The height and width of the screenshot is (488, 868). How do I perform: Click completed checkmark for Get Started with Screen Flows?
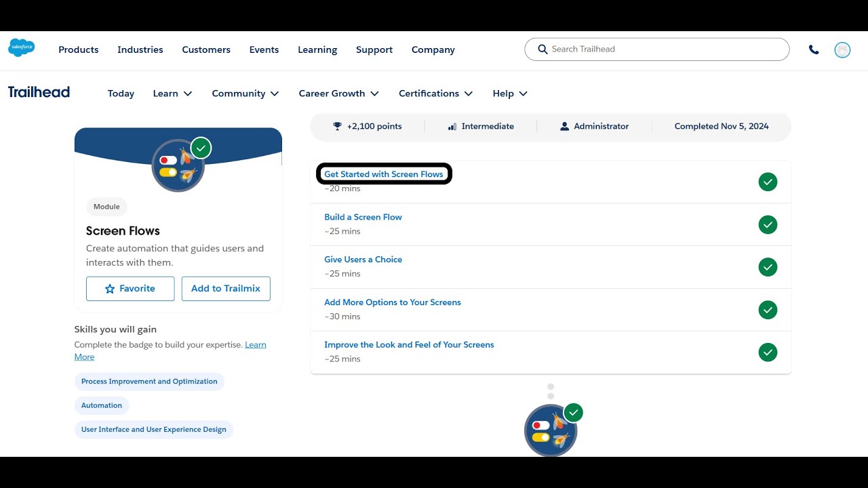click(768, 182)
